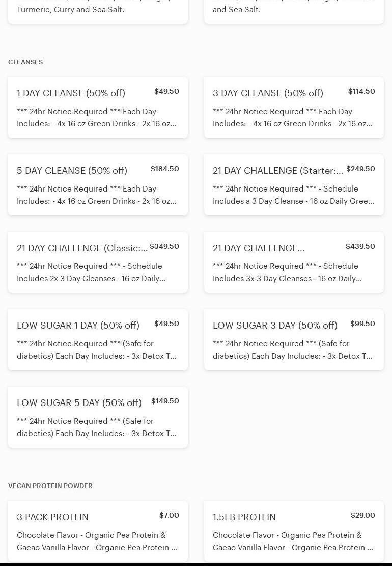392x566 pixels.
Task: Select the 21 DAY CHALLENGE Starter card
Action: [294, 185]
